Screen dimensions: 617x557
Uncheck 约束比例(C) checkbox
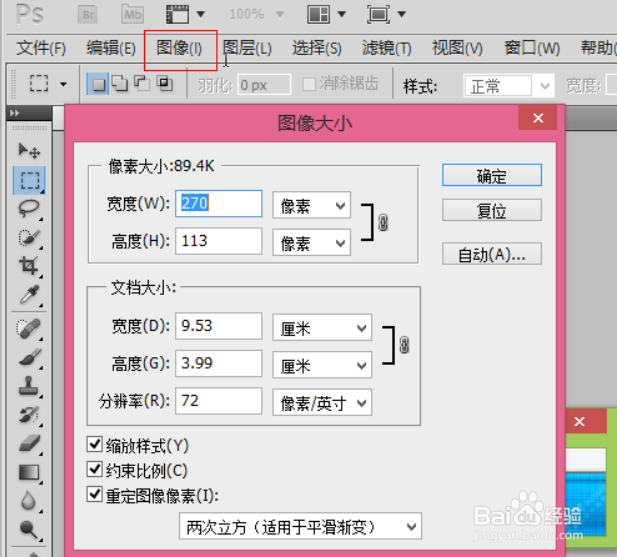point(94,469)
